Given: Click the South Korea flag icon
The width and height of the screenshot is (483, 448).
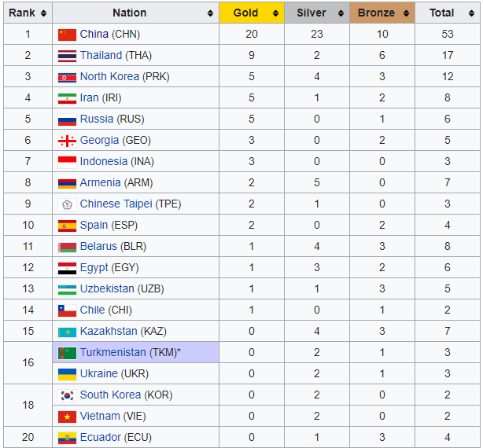Looking at the screenshot, I should [67, 395].
